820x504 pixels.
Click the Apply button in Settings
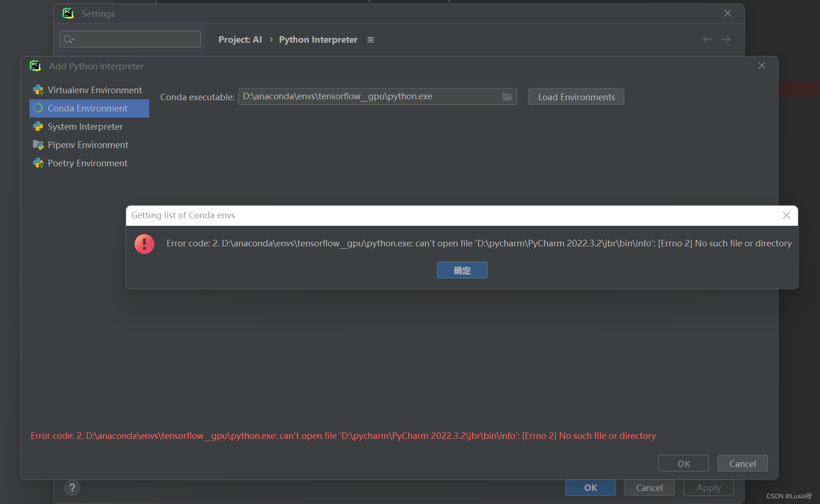(708, 488)
